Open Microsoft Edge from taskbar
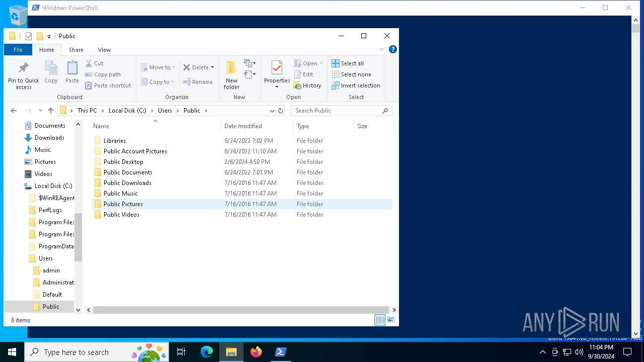The width and height of the screenshot is (644, 362). point(207,352)
